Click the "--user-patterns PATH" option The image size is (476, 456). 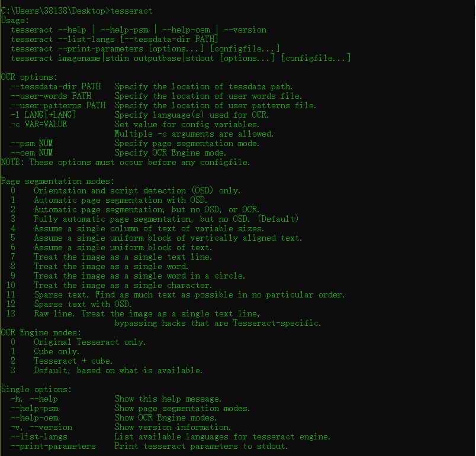pyautogui.click(x=58, y=106)
